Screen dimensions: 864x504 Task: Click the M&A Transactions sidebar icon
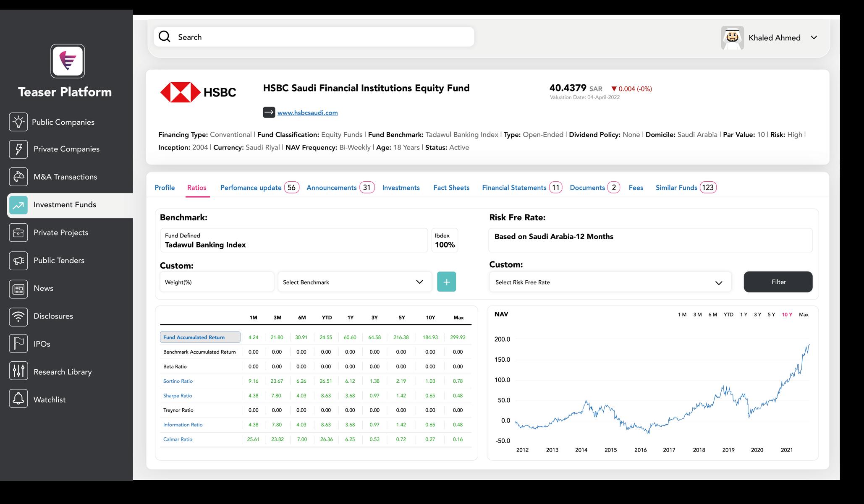18,177
